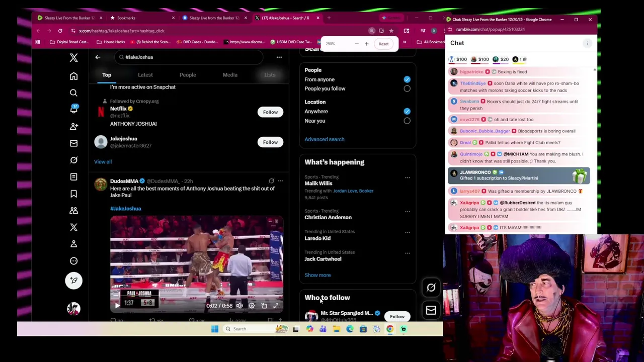Open floating Messages drawer button
The image size is (644, 362).
tap(431, 310)
